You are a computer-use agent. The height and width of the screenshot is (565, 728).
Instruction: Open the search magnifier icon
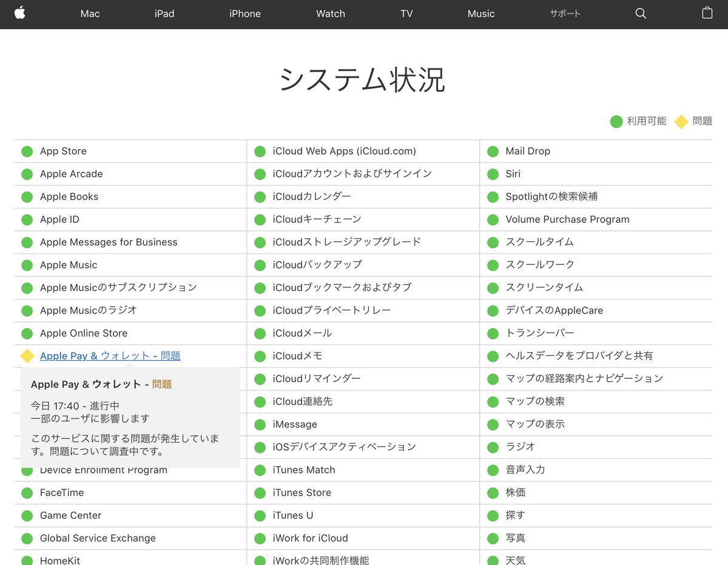641,13
